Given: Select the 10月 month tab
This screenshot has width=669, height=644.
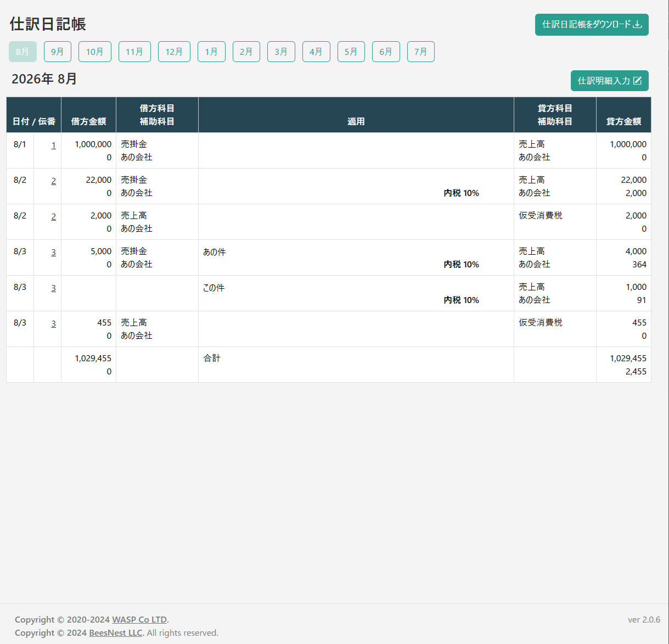Looking at the screenshot, I should pyautogui.click(x=94, y=52).
